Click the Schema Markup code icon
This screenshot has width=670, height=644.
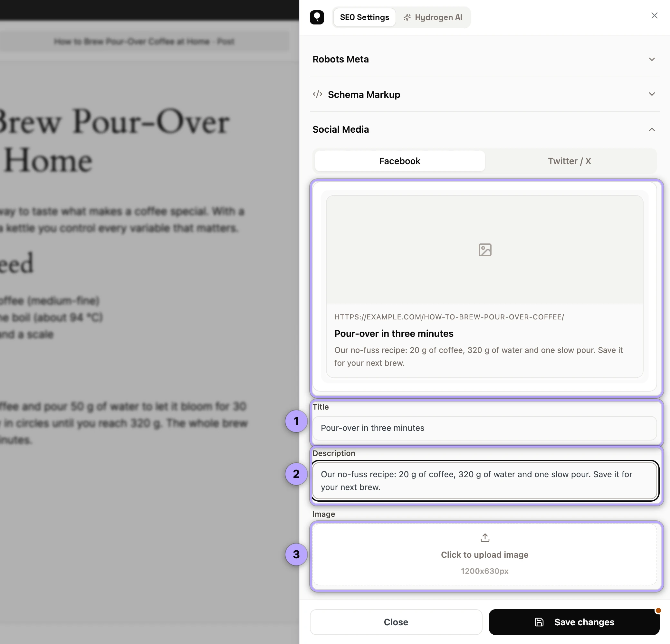click(x=318, y=94)
